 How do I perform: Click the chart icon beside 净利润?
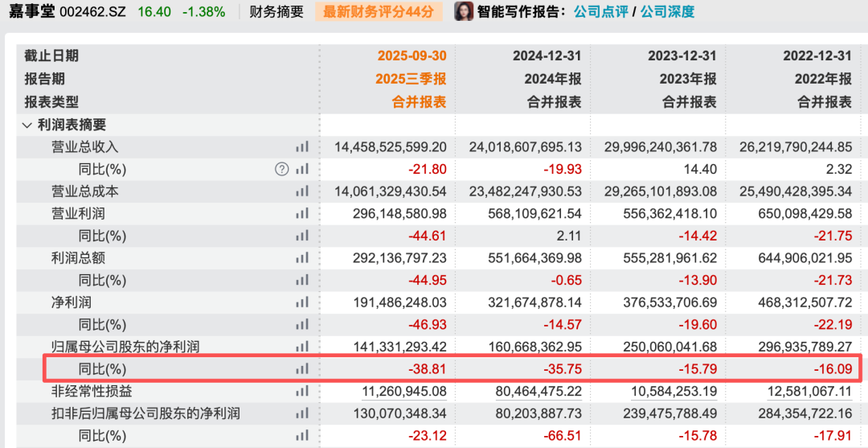pyautogui.click(x=302, y=302)
